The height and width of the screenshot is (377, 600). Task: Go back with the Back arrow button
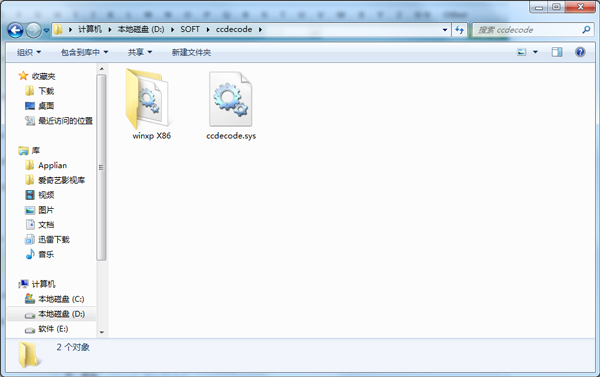pos(15,30)
